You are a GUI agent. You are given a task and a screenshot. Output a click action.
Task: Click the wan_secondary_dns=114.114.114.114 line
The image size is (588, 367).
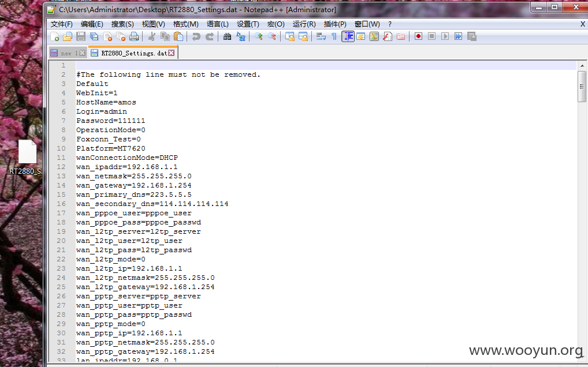coord(152,204)
